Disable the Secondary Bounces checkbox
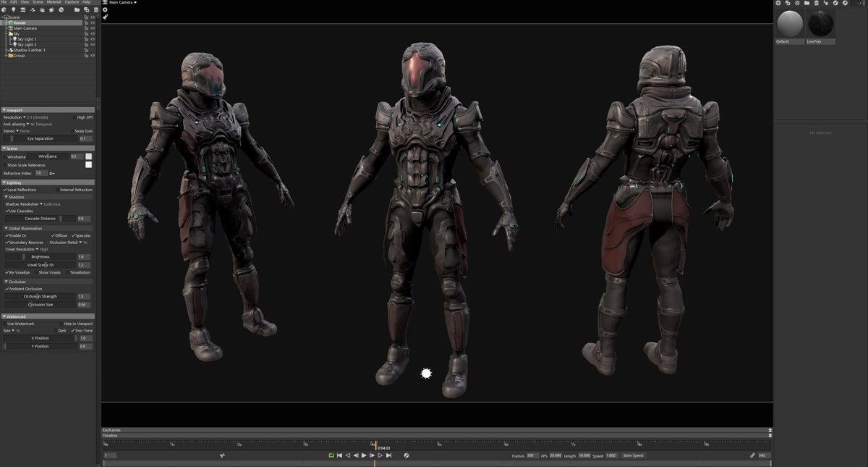Screen dimensions: 868x467 click(x=7, y=243)
